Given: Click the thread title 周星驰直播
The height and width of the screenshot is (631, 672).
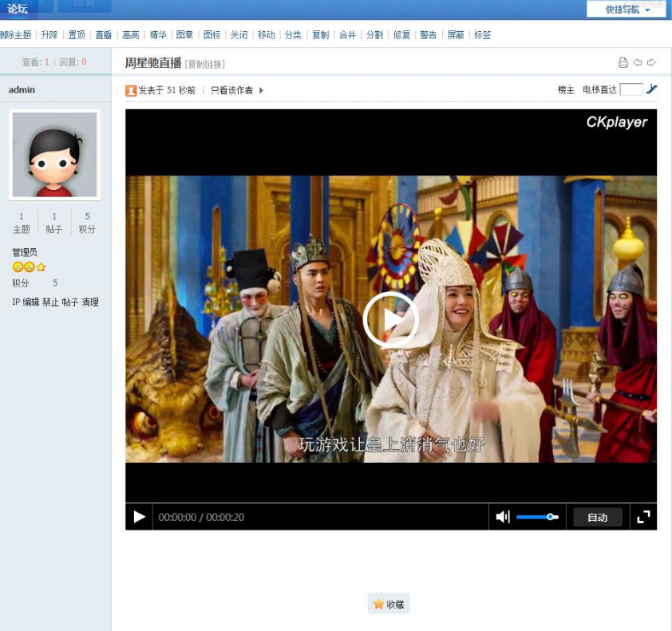Looking at the screenshot, I should click(153, 63).
